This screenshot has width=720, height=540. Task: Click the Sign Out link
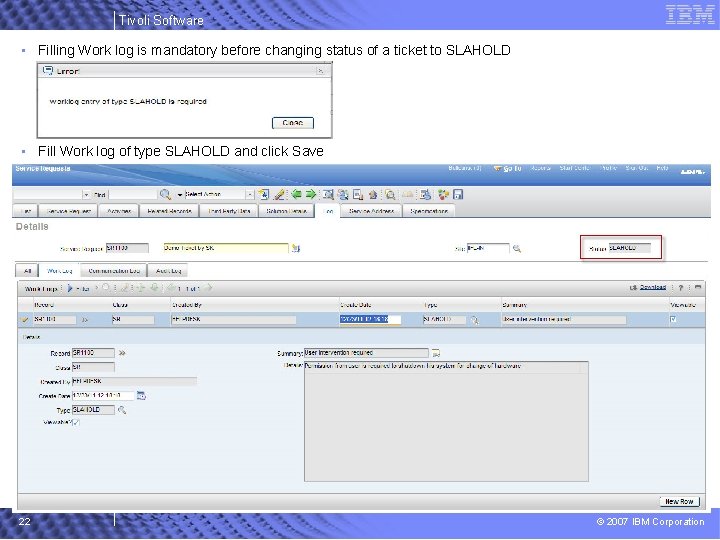[636, 168]
